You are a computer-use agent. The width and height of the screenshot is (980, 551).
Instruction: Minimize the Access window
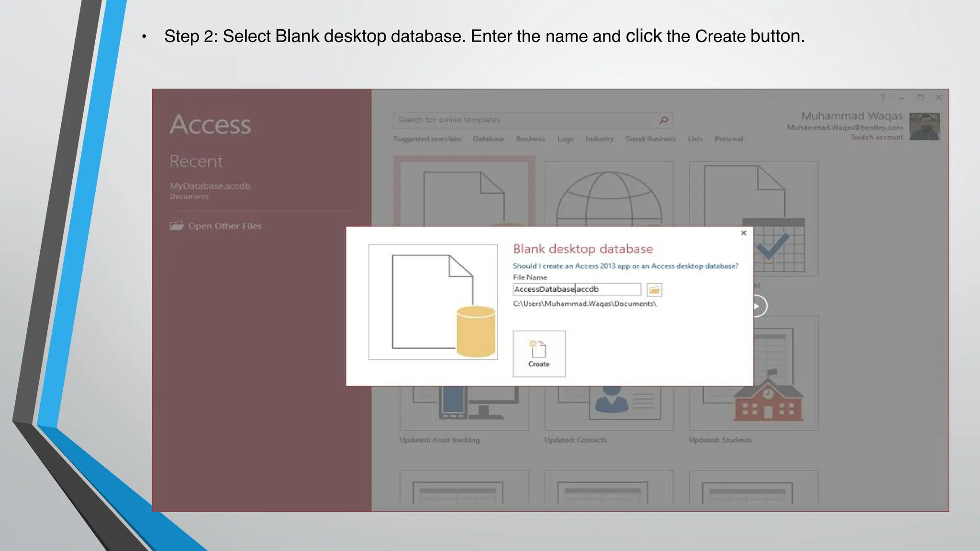click(x=902, y=98)
